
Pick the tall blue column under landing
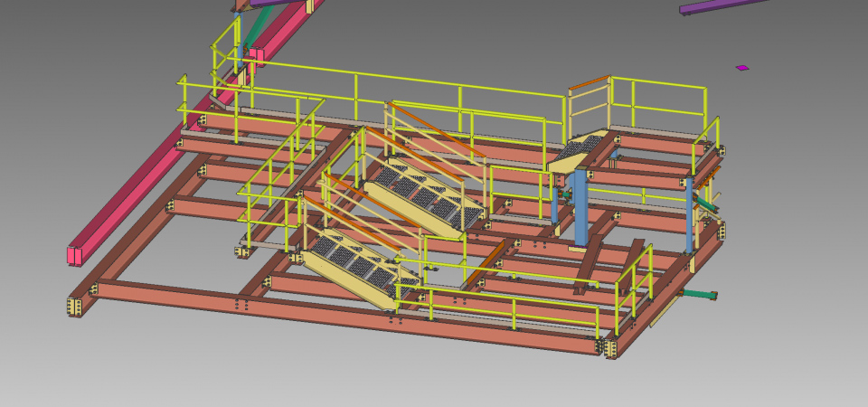580,208
